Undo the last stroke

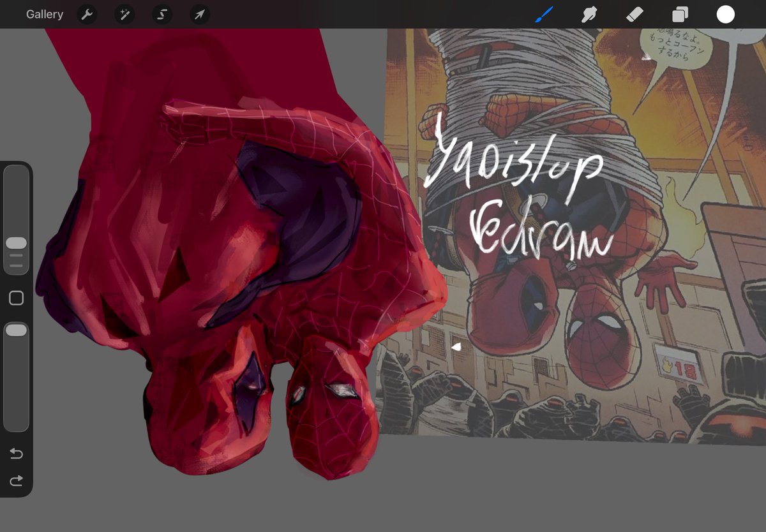pos(16,454)
